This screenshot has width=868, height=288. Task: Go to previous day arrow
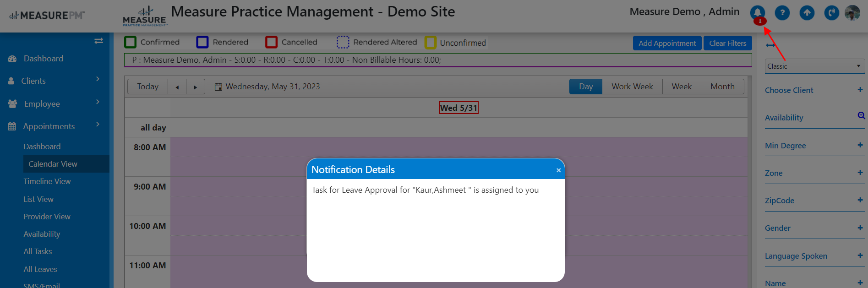177,87
